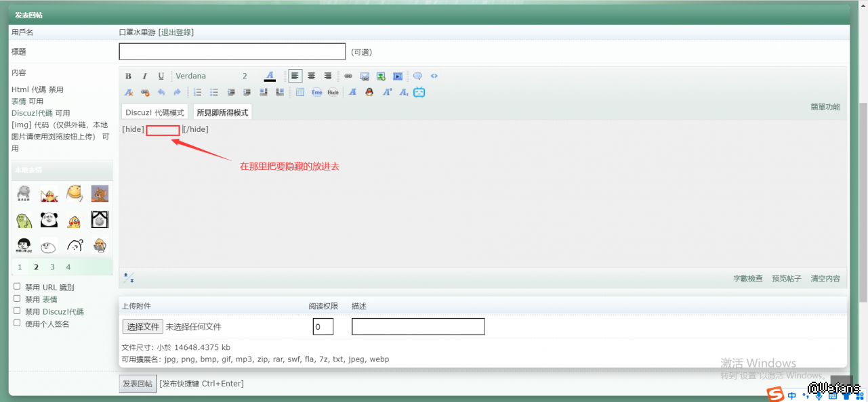This screenshot has width=868, height=402.
Task: Toggle italic formatting in editor toolbar
Action: click(145, 76)
